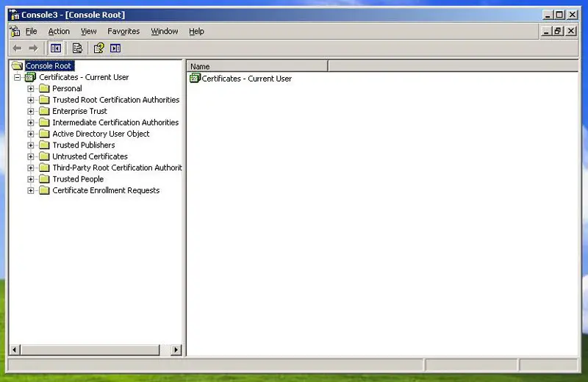
Task: Toggle the Show/Hide Action Pane icon
Action: (115, 48)
